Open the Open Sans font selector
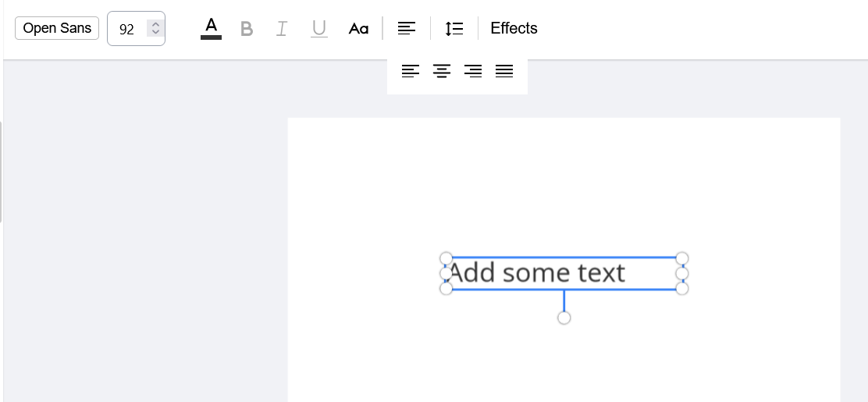Screen dimensions: 868x402 click(x=57, y=28)
